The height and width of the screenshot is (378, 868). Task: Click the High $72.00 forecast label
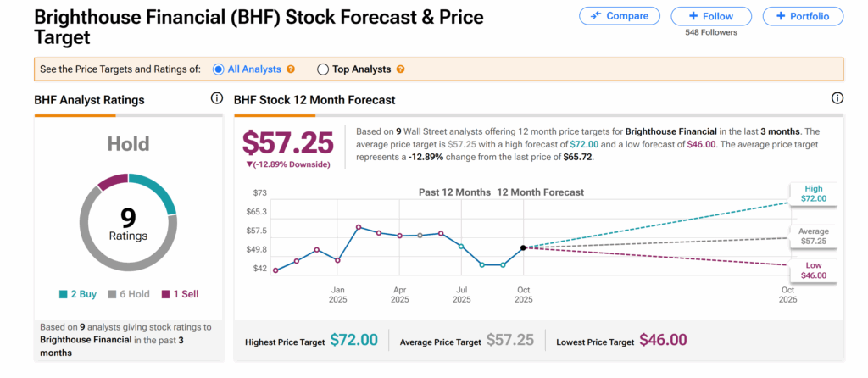811,193
